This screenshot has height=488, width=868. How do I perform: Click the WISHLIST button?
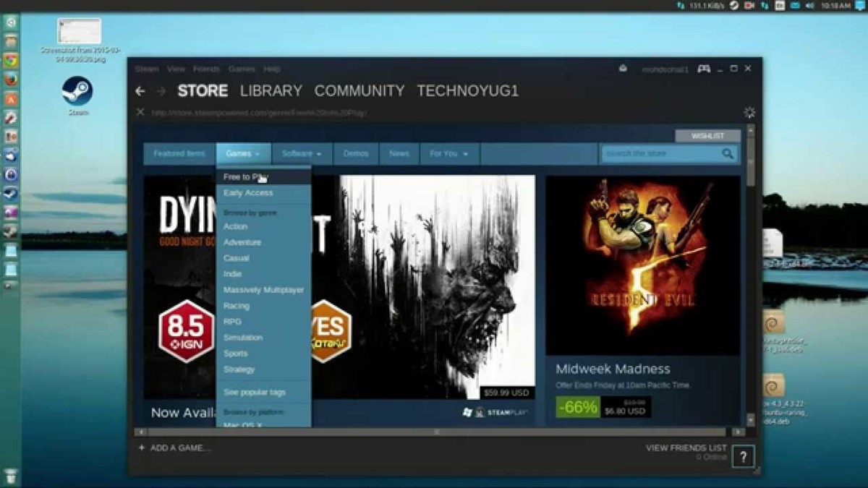click(x=707, y=136)
